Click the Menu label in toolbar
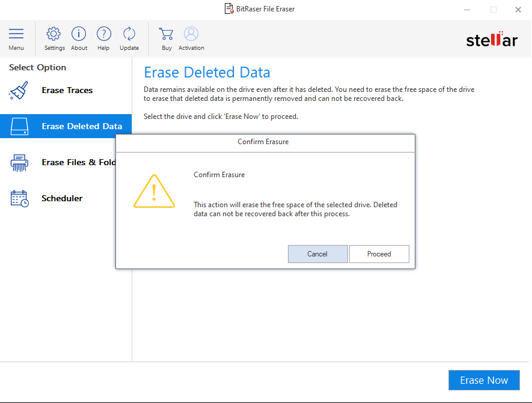This screenshot has width=532, height=403. pos(16,48)
